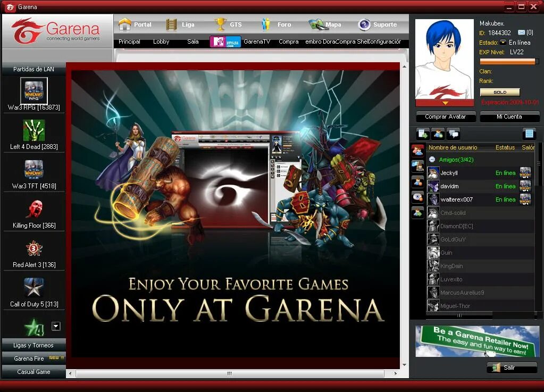Click the add friend icon above friends list
Image resolution: width=544 pixels, height=392 pixels.
click(438, 134)
